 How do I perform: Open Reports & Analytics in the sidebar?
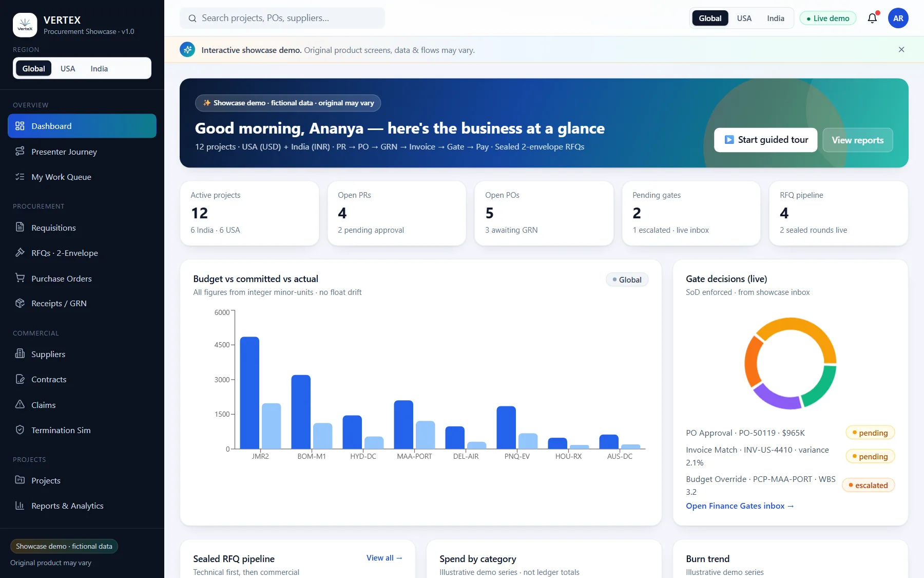coord(82,506)
